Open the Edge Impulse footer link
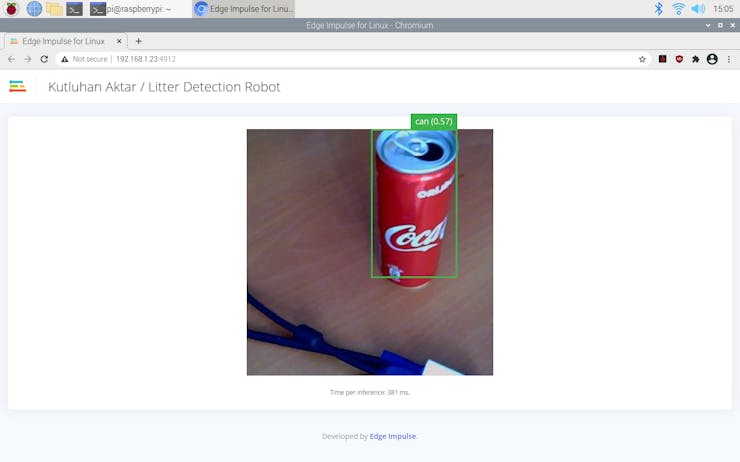The width and height of the screenshot is (740, 462). coord(393,436)
